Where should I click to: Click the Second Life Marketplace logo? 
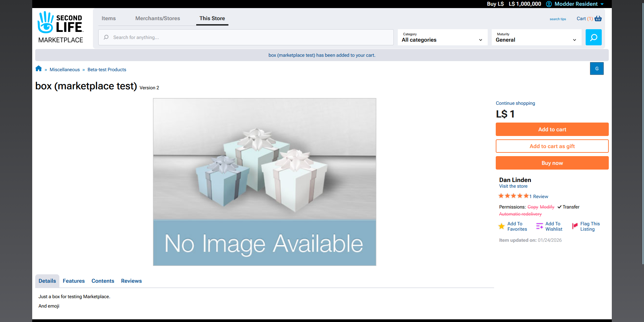click(x=61, y=28)
